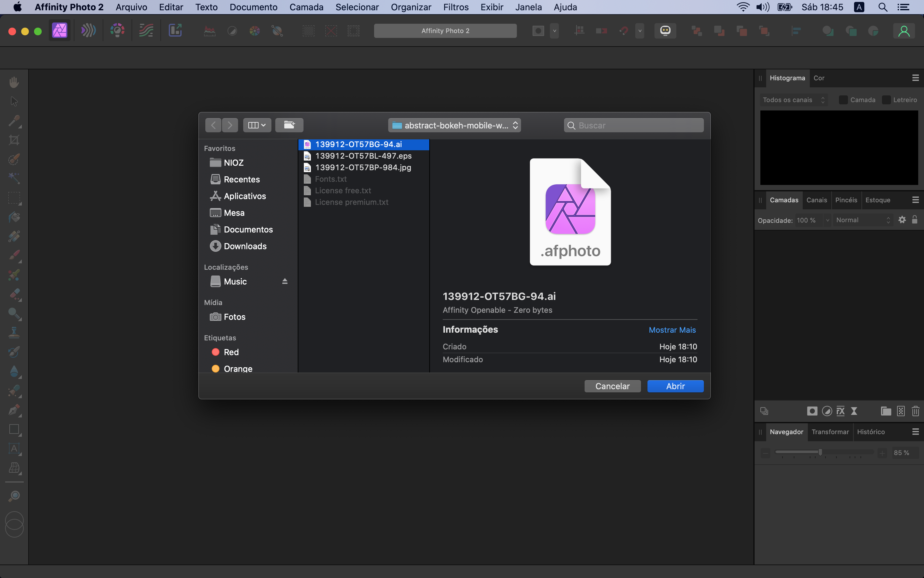Click the Buscar search field
Image resolution: width=924 pixels, height=578 pixels.
pos(633,125)
